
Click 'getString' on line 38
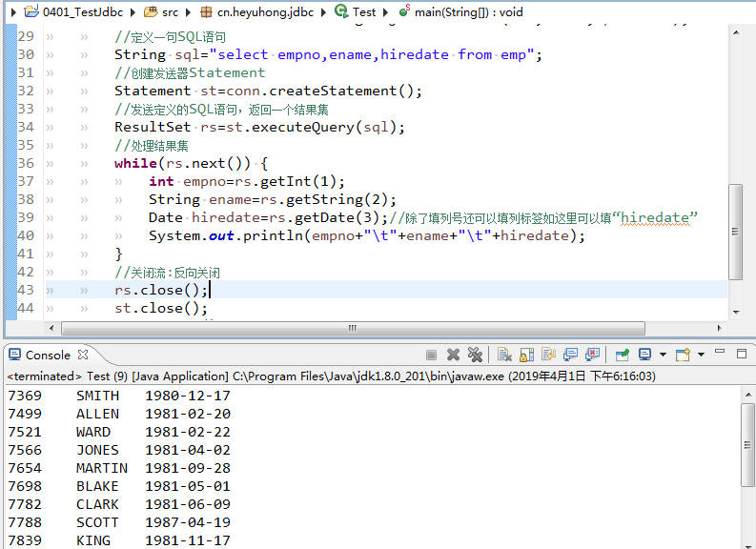coord(324,199)
